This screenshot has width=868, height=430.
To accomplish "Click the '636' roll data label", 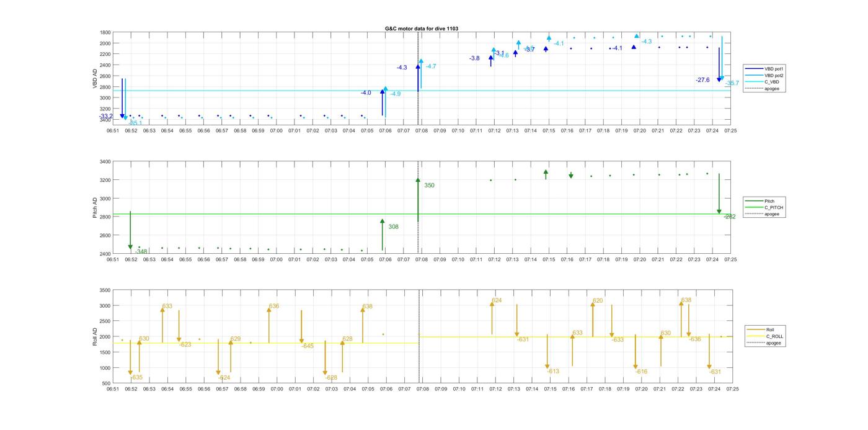I will tap(274, 307).
